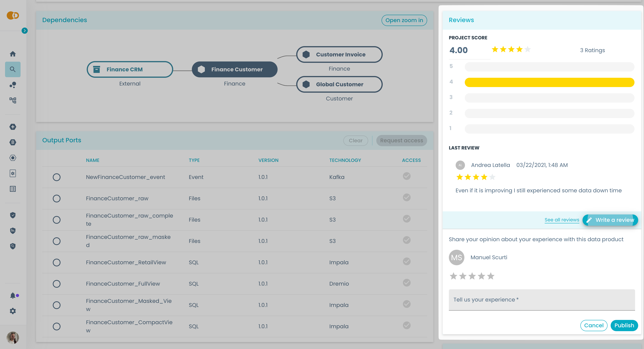This screenshot has height=349, width=644.
Task: Select the hexagon B sidebar icon
Action: coord(12,142)
